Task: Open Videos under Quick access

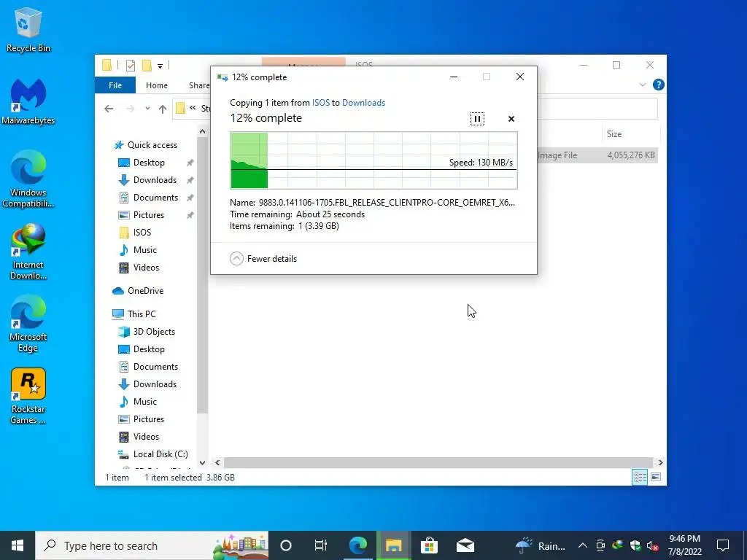Action: (x=139, y=268)
